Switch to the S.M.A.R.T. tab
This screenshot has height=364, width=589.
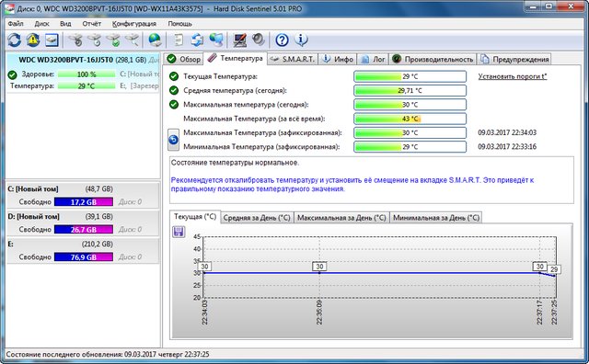point(293,60)
